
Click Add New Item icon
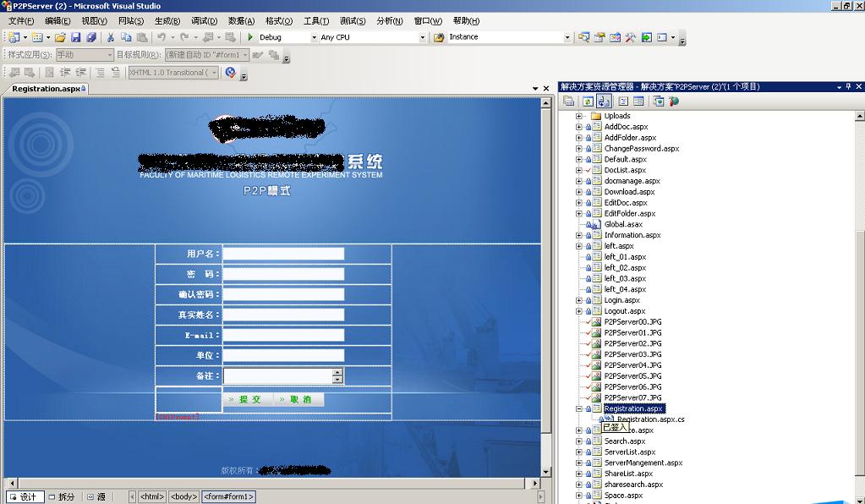click(x=37, y=37)
